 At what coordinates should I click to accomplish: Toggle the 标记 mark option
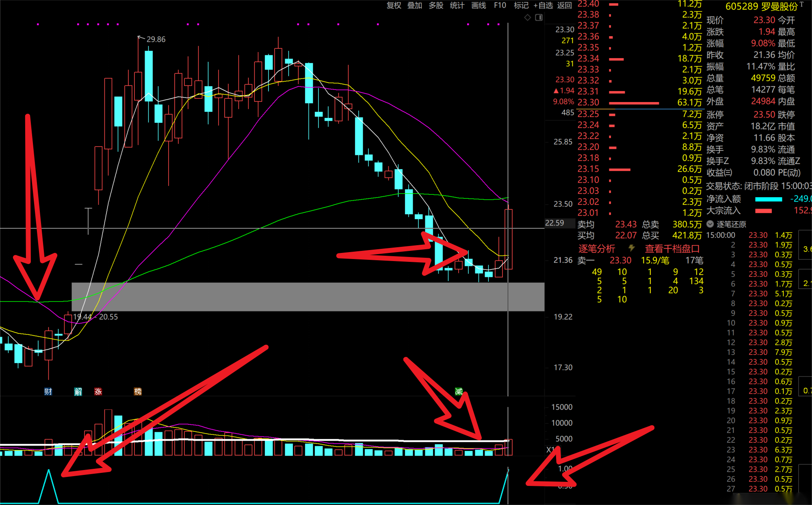521,5
